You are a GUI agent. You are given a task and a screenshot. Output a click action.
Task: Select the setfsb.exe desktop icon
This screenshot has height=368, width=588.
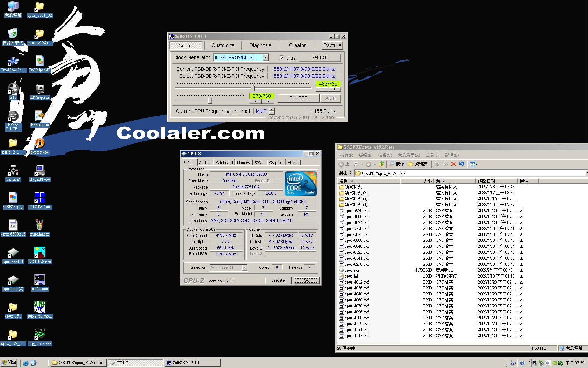pos(40,282)
